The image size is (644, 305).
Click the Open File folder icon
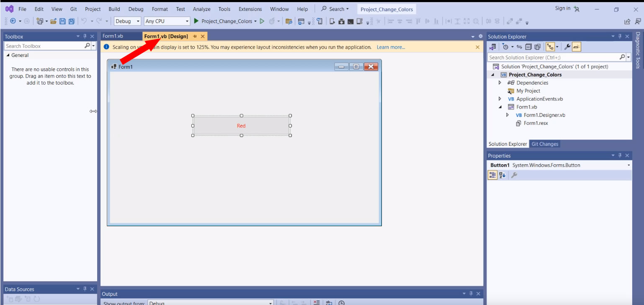click(x=53, y=21)
